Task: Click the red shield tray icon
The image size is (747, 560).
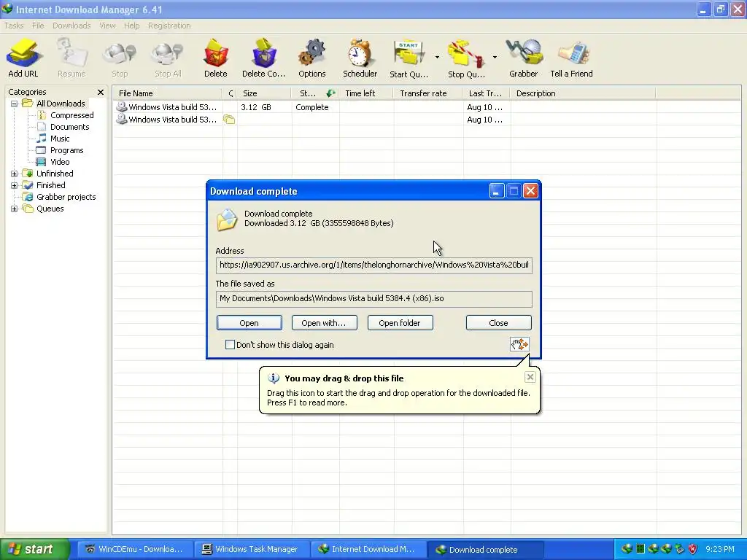Action: click(x=693, y=549)
